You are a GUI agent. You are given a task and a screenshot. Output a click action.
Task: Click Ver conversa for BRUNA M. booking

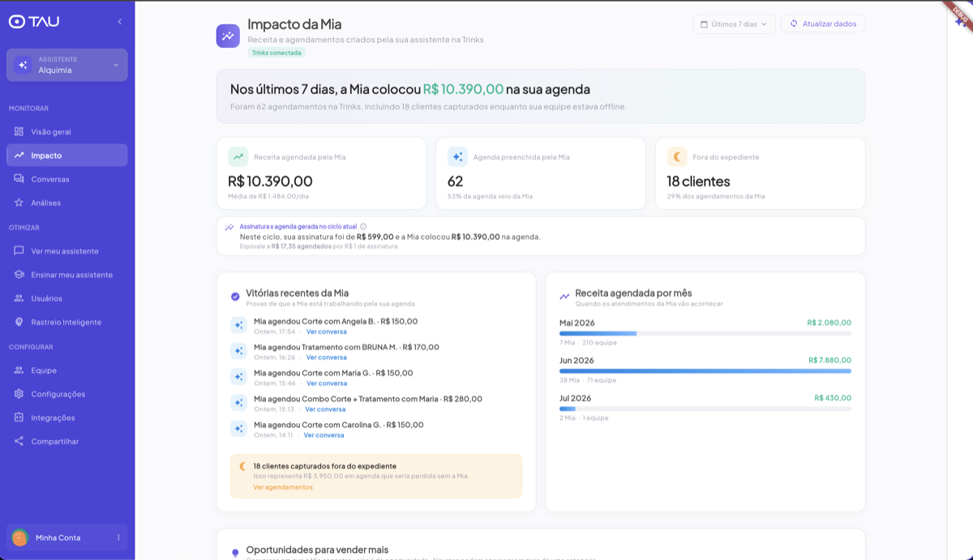coord(327,357)
